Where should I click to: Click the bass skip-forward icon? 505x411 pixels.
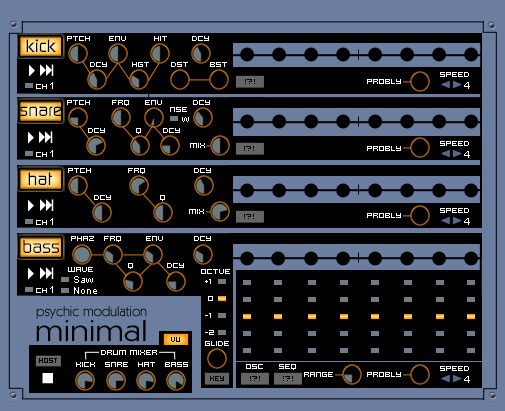tap(46, 273)
